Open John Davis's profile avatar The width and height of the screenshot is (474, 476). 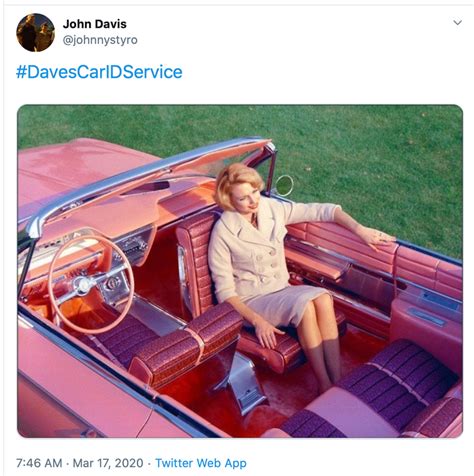[x=35, y=32]
